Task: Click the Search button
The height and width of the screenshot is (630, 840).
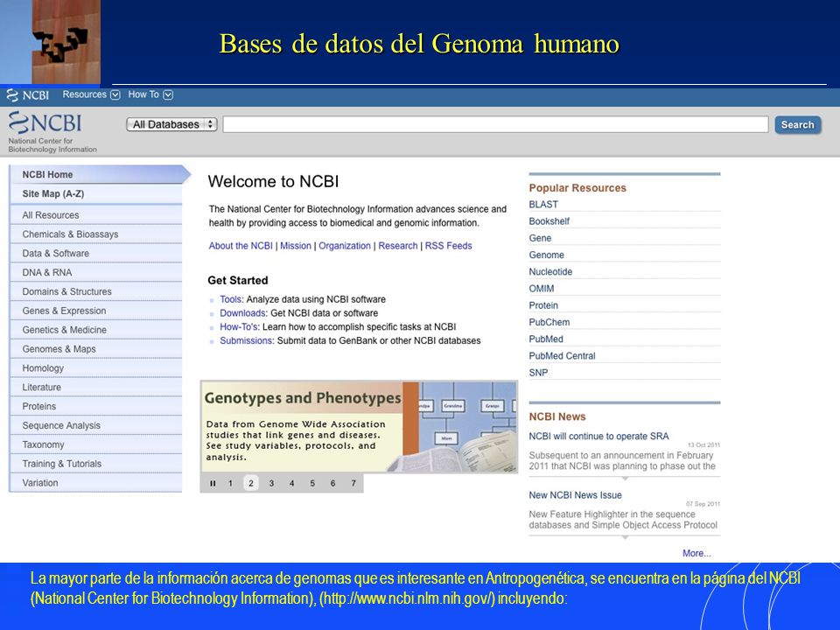Action: click(x=798, y=125)
